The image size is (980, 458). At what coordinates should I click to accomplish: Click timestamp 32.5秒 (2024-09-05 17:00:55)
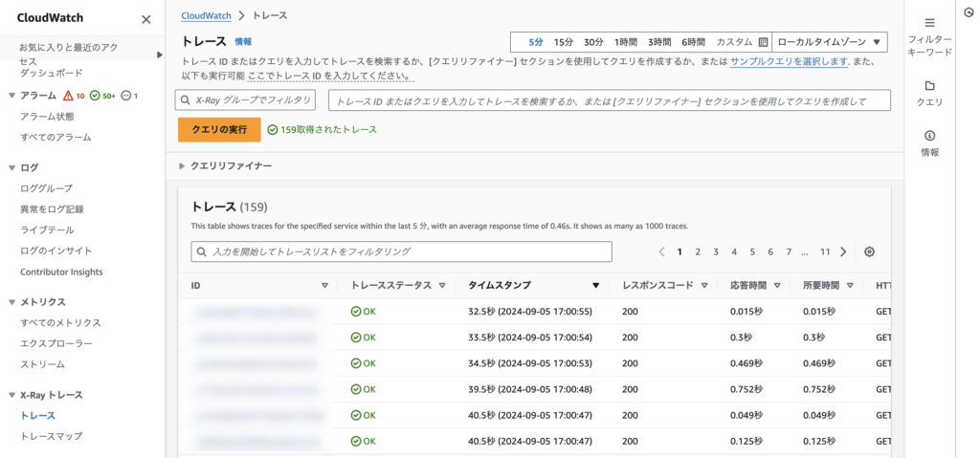click(x=530, y=311)
